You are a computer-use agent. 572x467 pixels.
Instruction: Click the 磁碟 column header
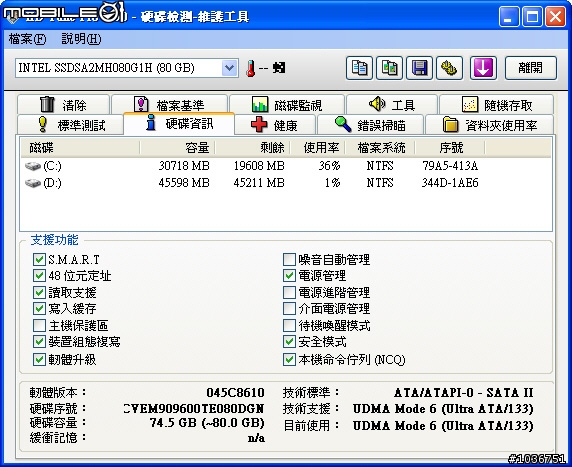pos(80,148)
